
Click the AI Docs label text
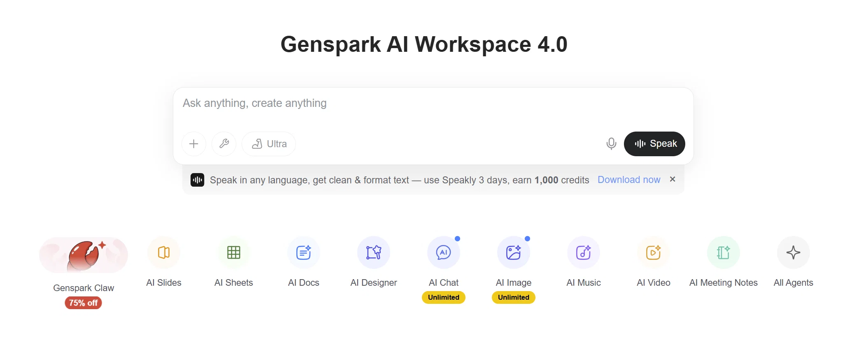[x=304, y=283]
